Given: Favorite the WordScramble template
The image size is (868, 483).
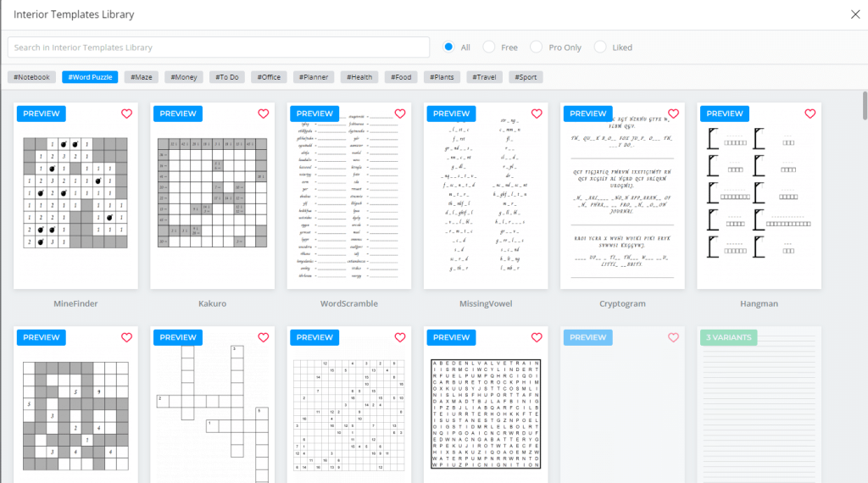Looking at the screenshot, I should click(400, 114).
